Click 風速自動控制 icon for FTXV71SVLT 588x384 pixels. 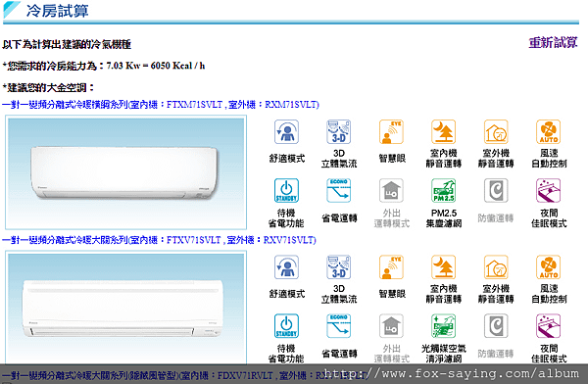tap(549, 267)
